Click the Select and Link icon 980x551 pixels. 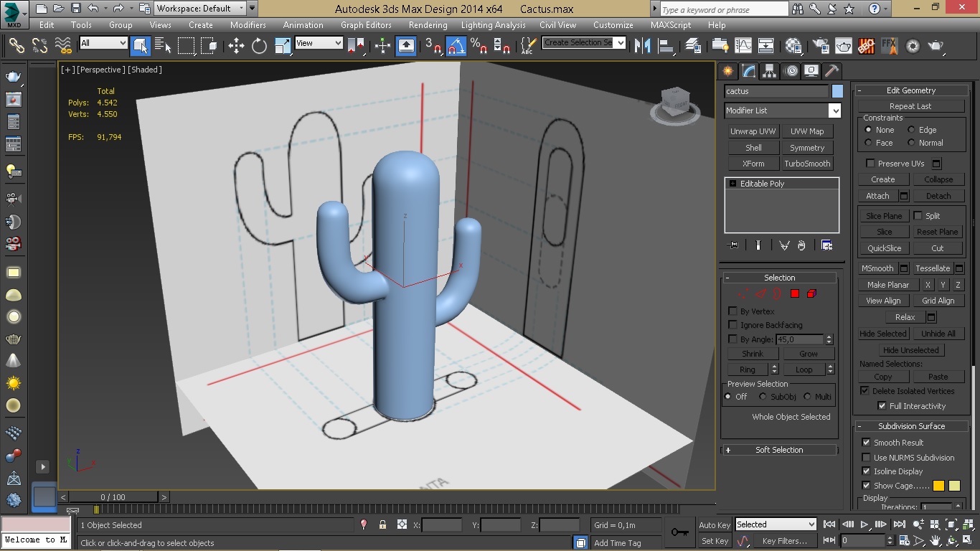(17, 46)
